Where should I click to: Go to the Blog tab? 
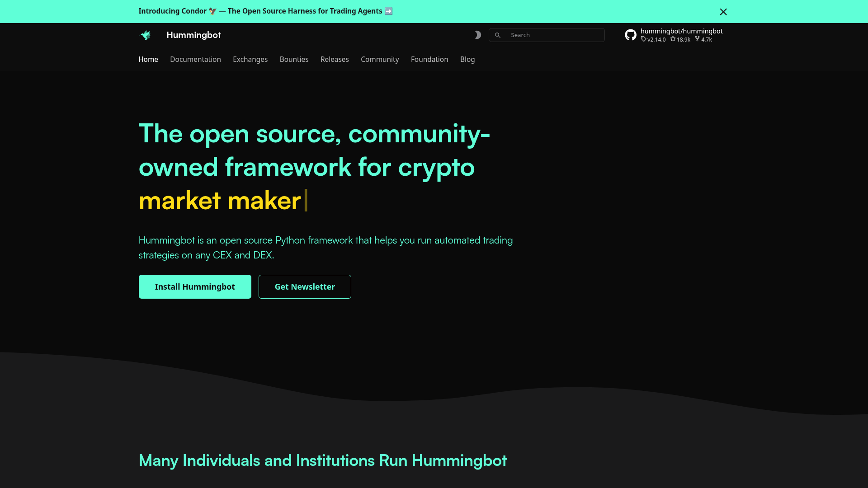[467, 59]
